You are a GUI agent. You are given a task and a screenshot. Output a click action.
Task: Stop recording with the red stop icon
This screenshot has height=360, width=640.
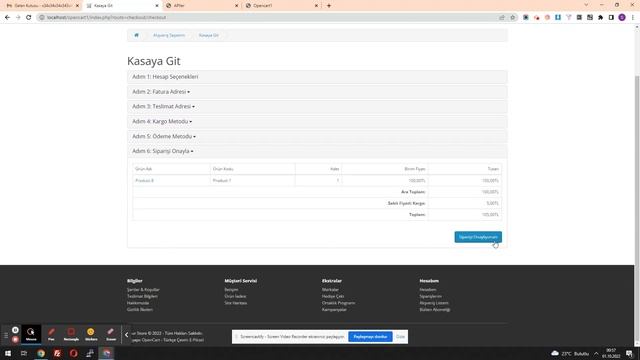15,339
